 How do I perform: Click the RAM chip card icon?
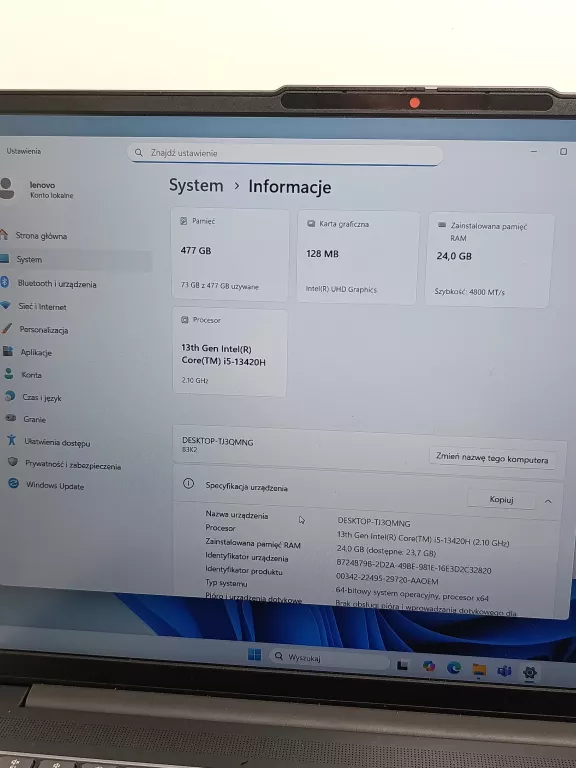[x=442, y=225]
